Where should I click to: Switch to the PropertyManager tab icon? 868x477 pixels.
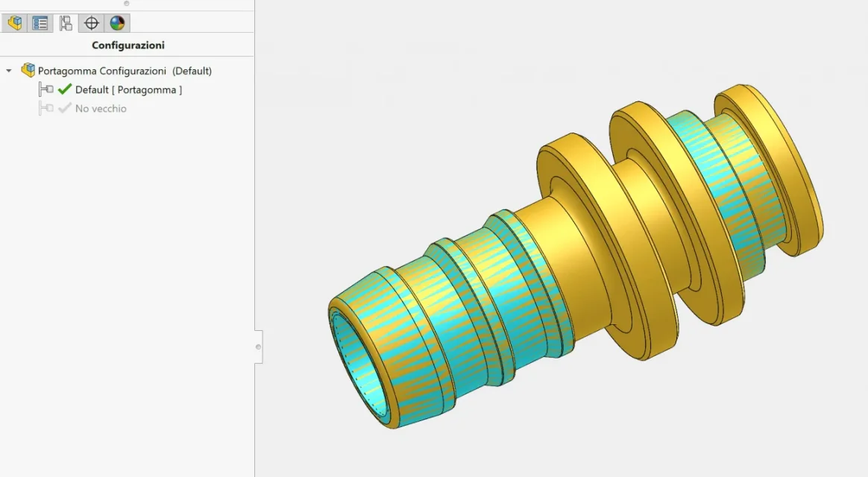point(40,23)
